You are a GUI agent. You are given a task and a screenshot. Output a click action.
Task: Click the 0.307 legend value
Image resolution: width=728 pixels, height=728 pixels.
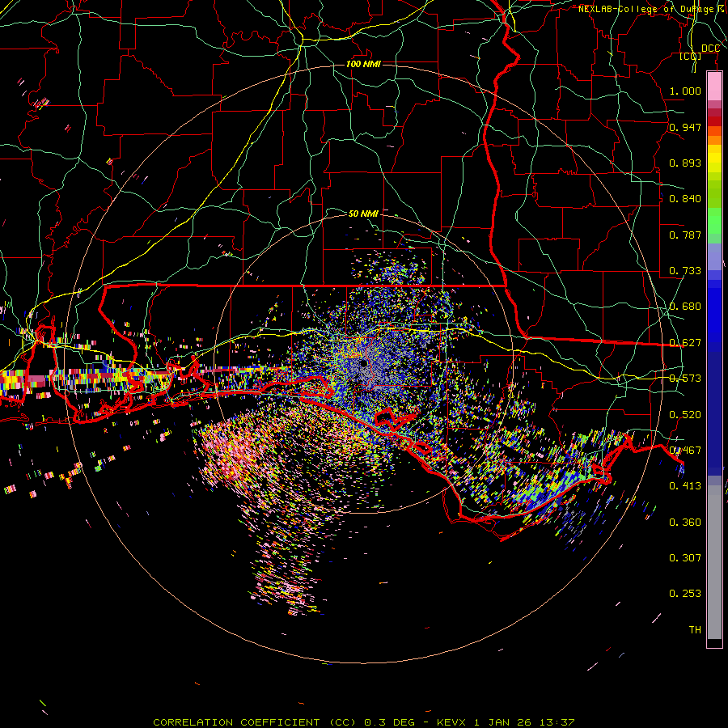[x=685, y=557]
